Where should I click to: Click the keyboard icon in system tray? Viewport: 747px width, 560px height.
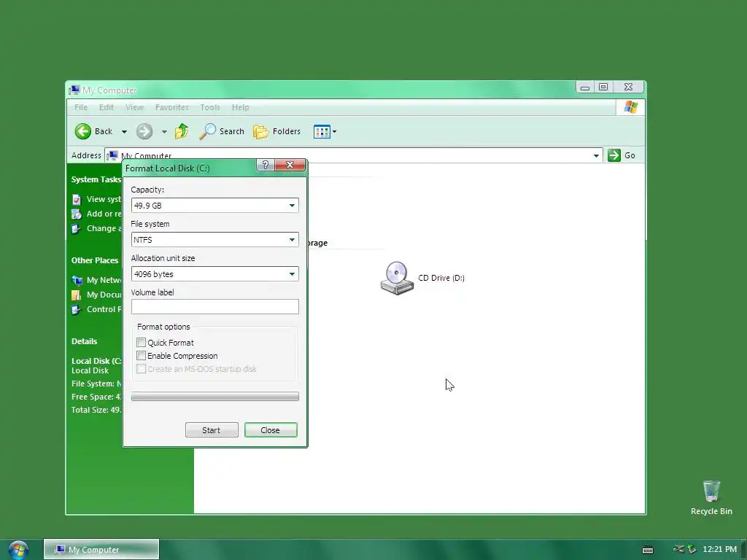pos(648,550)
